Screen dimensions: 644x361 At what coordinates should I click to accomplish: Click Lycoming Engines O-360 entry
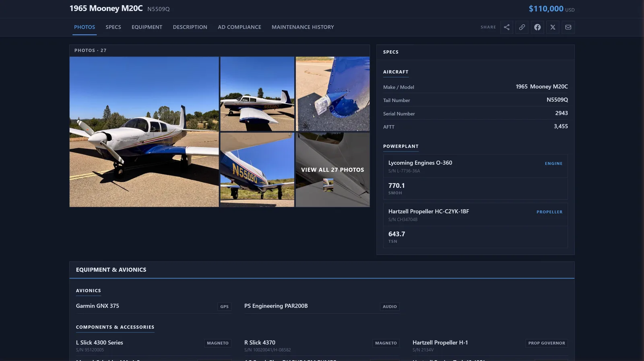420,163
